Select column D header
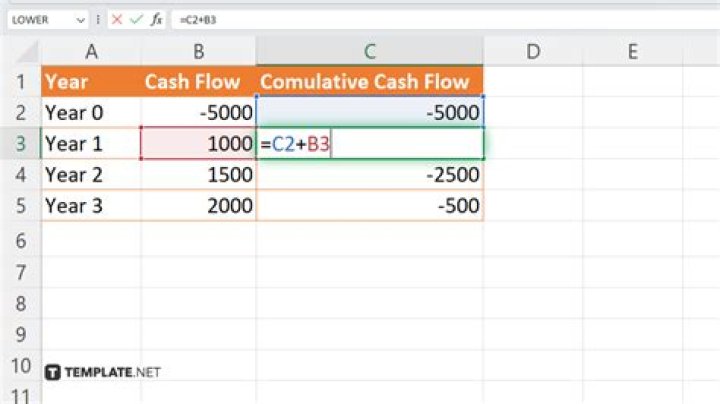This screenshot has width=720, height=404. click(x=533, y=51)
